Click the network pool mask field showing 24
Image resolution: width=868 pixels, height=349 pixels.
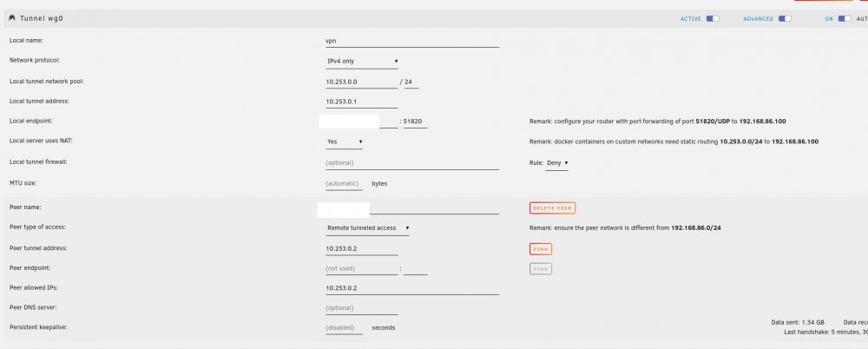[411, 82]
